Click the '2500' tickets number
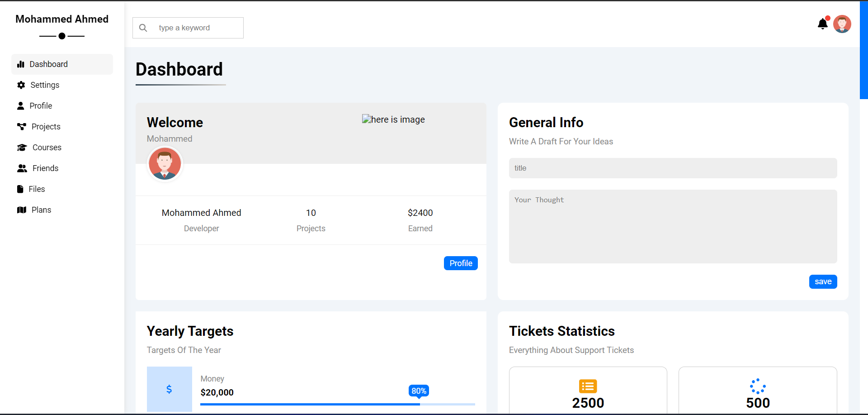The image size is (868, 415). tap(588, 403)
